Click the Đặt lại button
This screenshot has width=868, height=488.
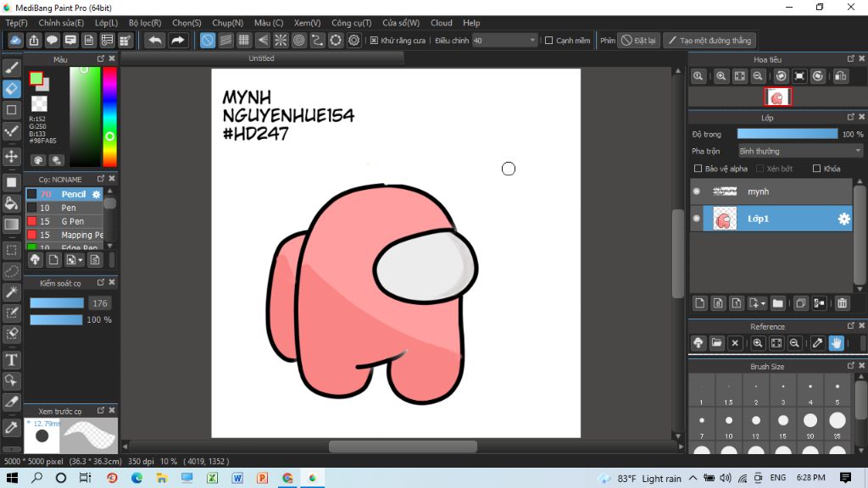(x=639, y=41)
